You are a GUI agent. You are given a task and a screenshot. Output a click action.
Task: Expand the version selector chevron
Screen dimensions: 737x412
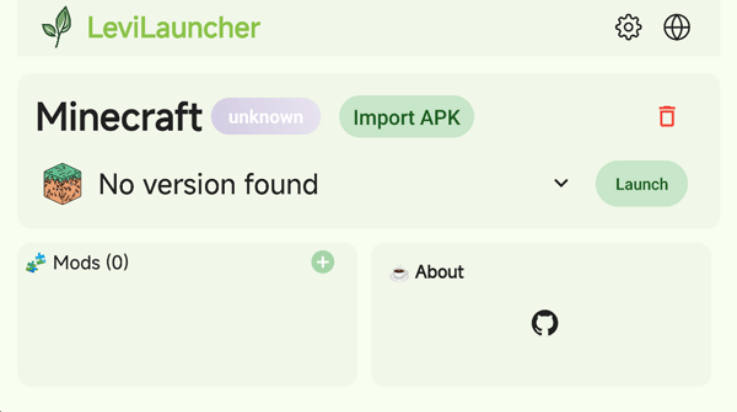point(561,183)
